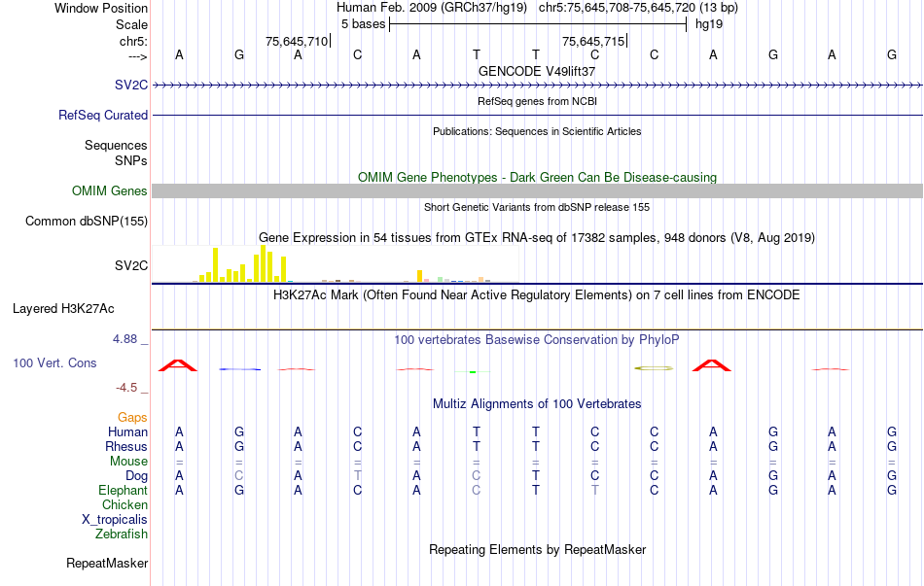Click 'Multiz Alignments of 100 Vertebrates' title
The image size is (924, 586).
tap(537, 404)
